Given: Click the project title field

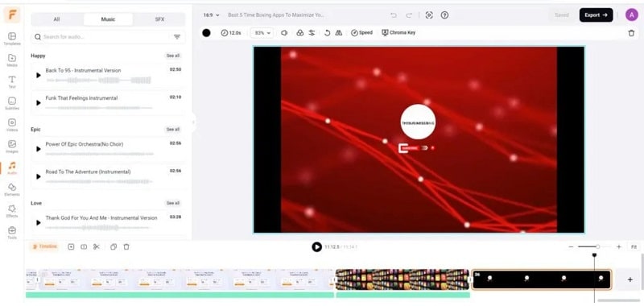Looking at the screenshot, I should tap(277, 15).
